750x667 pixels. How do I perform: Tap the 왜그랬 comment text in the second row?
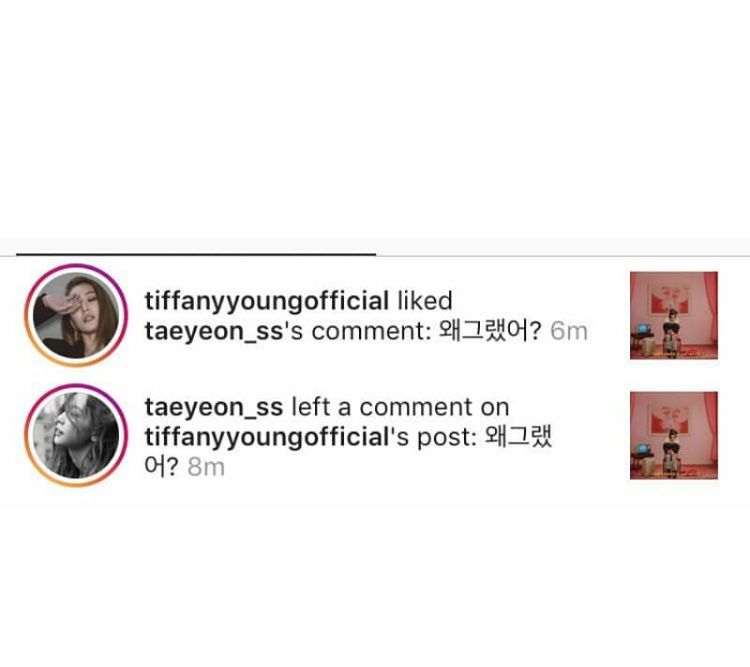tap(518, 437)
